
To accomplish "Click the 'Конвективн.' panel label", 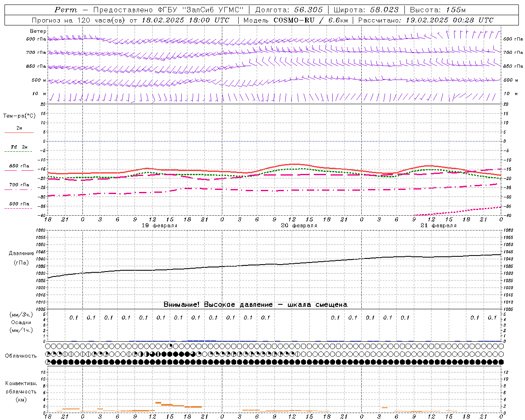I will click(x=21, y=383).
